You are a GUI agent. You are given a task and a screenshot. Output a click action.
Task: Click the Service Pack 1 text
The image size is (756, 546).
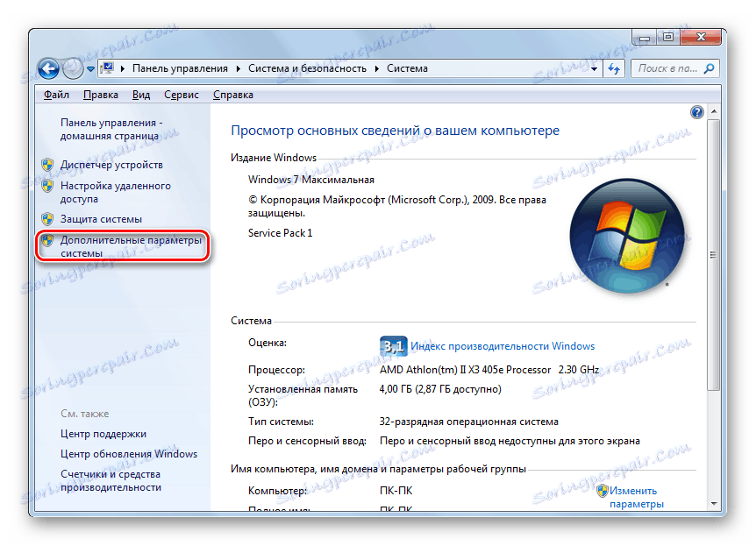pos(280,233)
